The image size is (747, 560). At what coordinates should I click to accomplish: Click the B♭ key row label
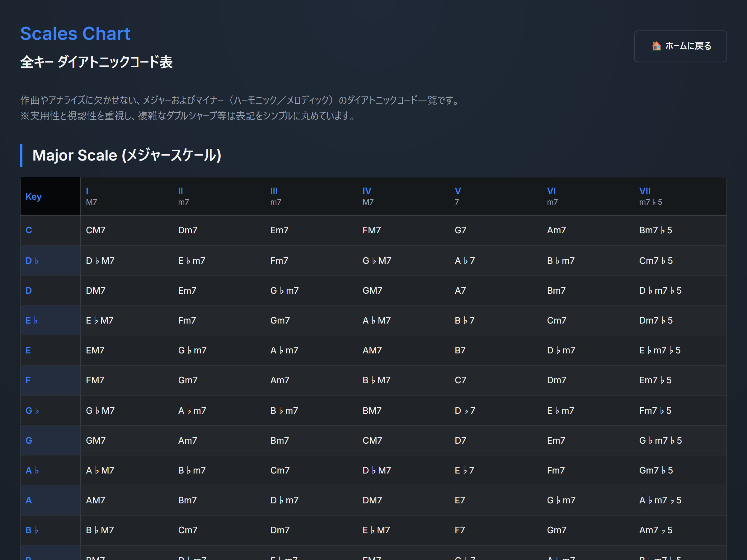[x=32, y=530]
